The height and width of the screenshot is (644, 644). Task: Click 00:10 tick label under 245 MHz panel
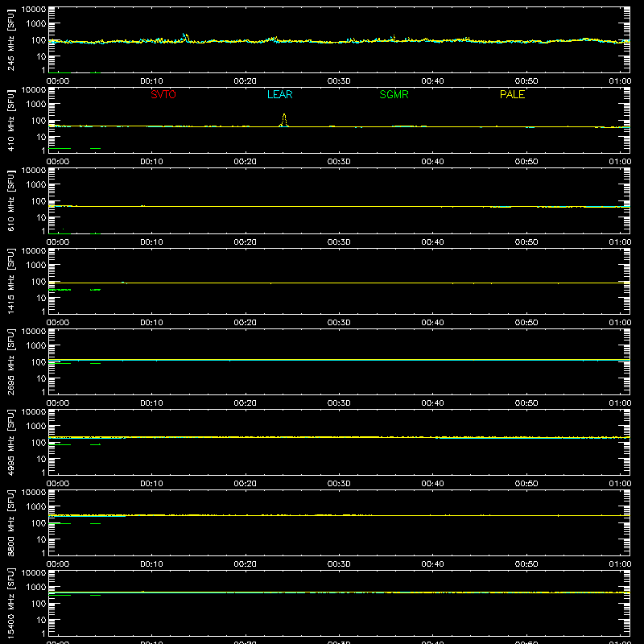pyautogui.click(x=151, y=81)
